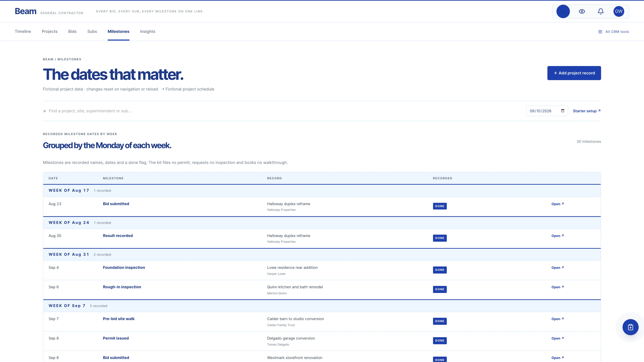Screen dimensions: 644x362
Task: Collapse the Week of Aug 31 group
Action: tap(322, 255)
